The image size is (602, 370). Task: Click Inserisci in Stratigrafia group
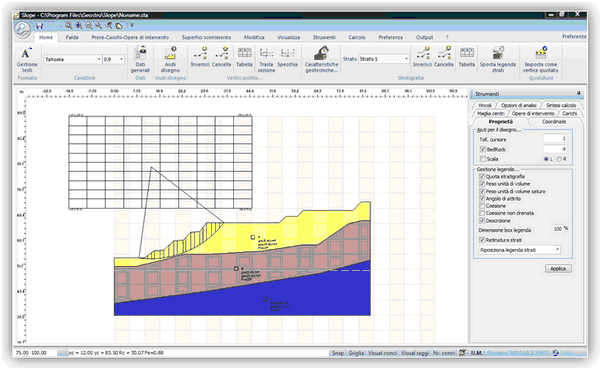pos(423,57)
